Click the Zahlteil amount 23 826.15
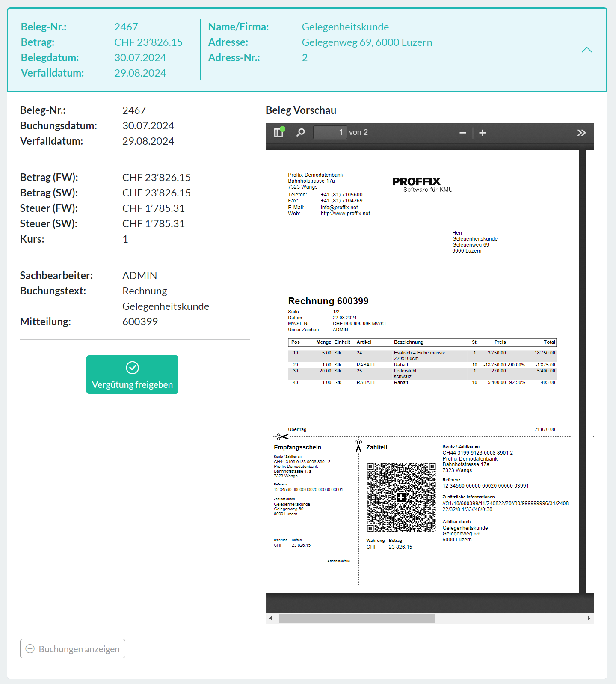Screen dimensions: 616x684 coord(400,547)
